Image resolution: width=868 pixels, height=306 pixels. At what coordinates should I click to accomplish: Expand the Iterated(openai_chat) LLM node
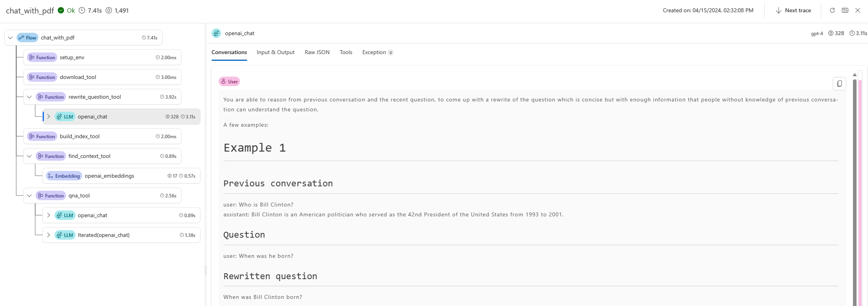tap(48, 235)
